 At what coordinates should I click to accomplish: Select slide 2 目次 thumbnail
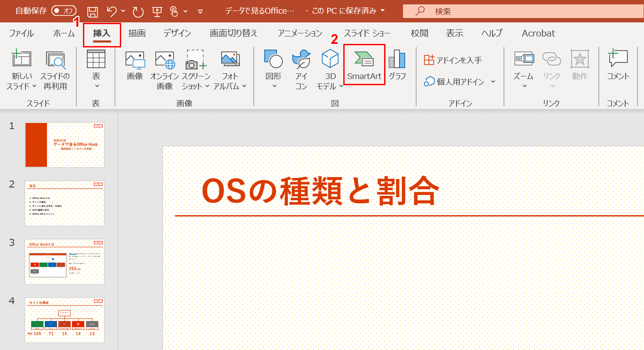[65, 203]
